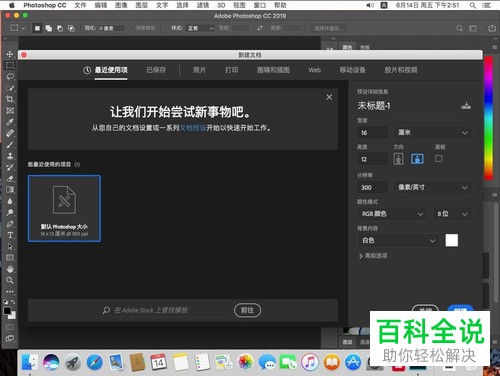Image resolution: width=500 pixels, height=376 pixels.
Task: Open the 滤镜 menu
Action: coord(203,5)
